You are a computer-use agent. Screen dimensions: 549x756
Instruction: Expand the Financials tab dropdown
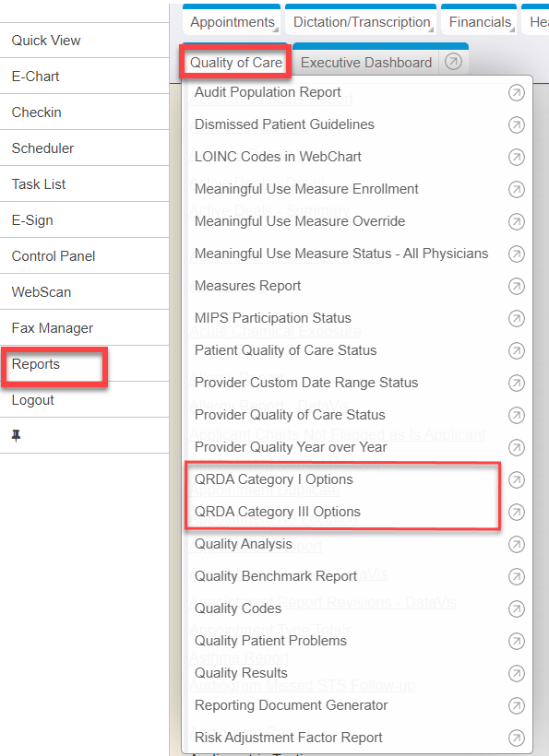tap(479, 22)
